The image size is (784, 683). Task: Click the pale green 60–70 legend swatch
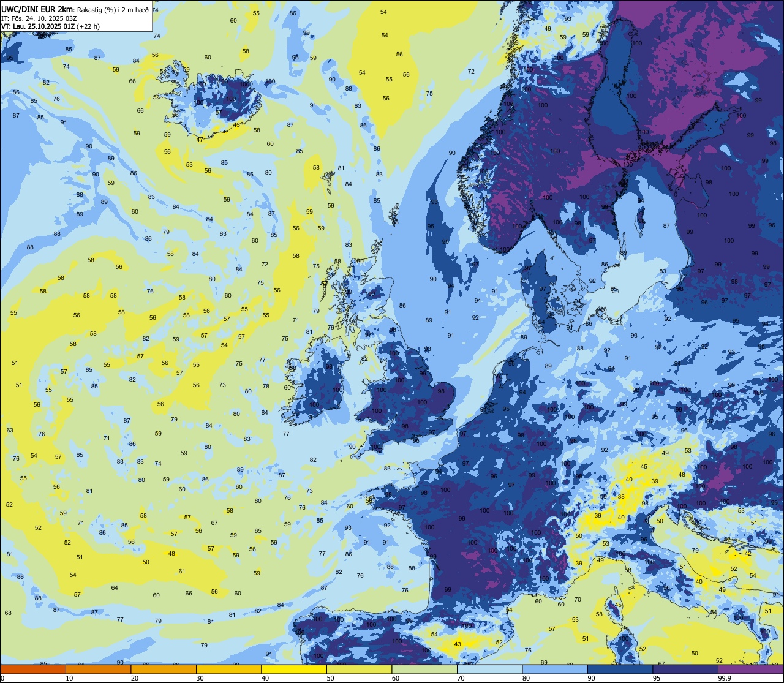click(424, 669)
